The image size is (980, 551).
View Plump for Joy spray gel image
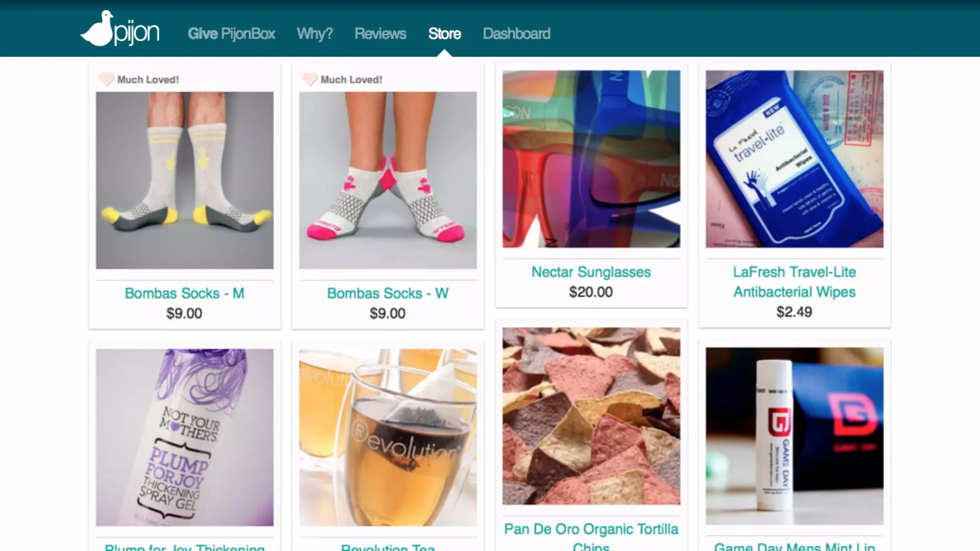coord(185,437)
